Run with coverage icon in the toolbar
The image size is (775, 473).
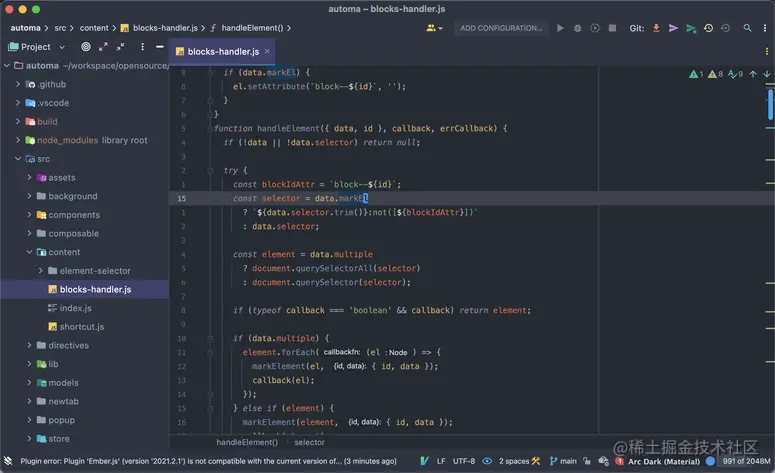[595, 28]
